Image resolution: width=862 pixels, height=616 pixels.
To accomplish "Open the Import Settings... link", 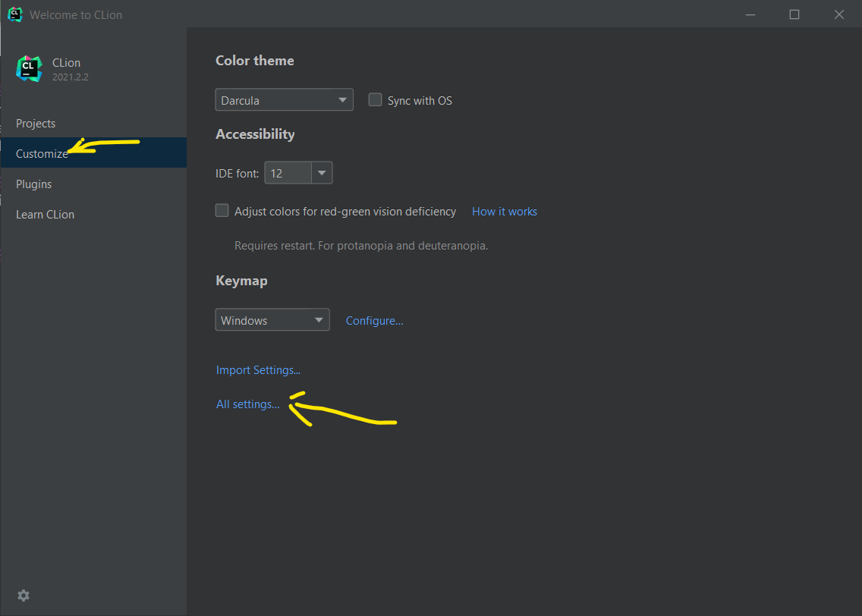I will [258, 369].
